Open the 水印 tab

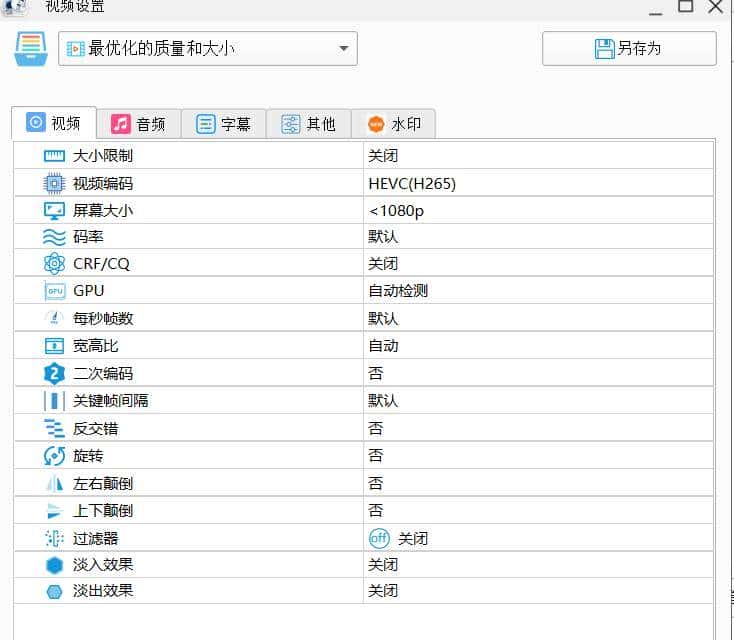coord(393,124)
